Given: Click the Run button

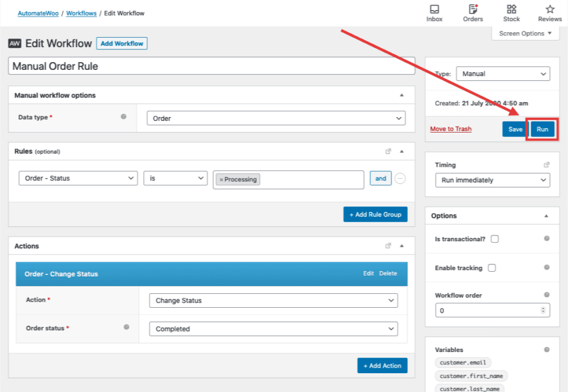Looking at the screenshot, I should coord(542,129).
